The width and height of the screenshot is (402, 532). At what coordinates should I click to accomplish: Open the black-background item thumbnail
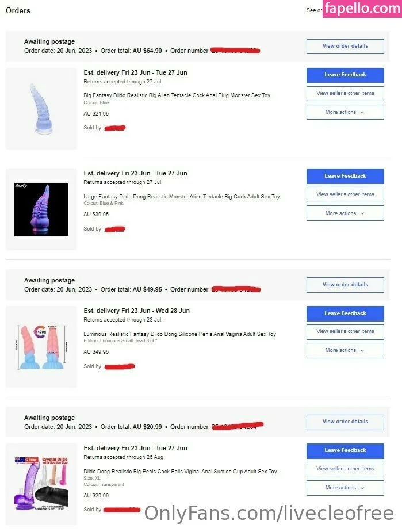(41, 209)
